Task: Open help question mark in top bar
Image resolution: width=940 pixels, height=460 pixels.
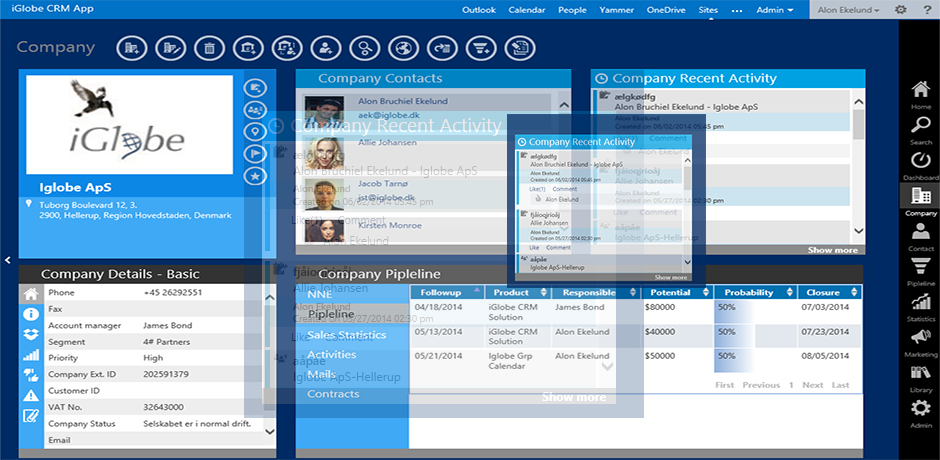Action: coord(926,10)
